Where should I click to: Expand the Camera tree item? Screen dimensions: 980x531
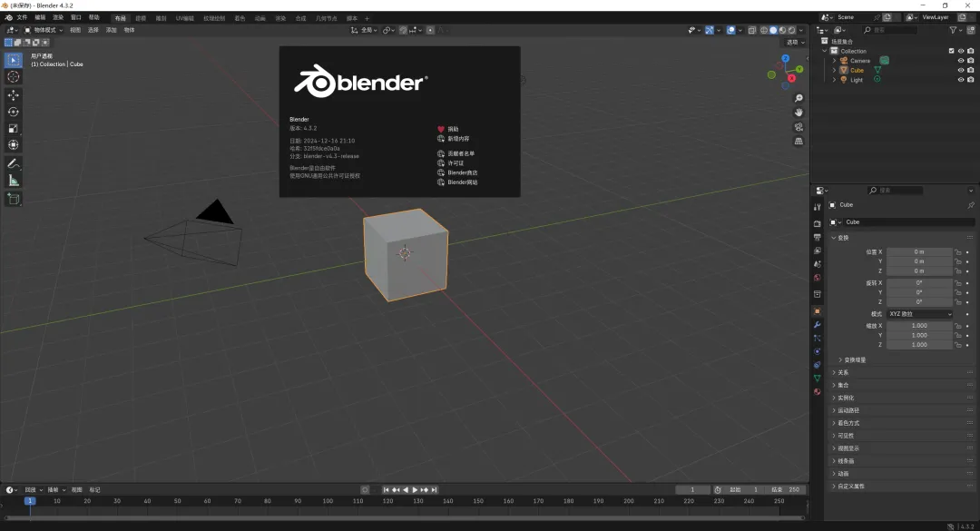(x=834, y=61)
